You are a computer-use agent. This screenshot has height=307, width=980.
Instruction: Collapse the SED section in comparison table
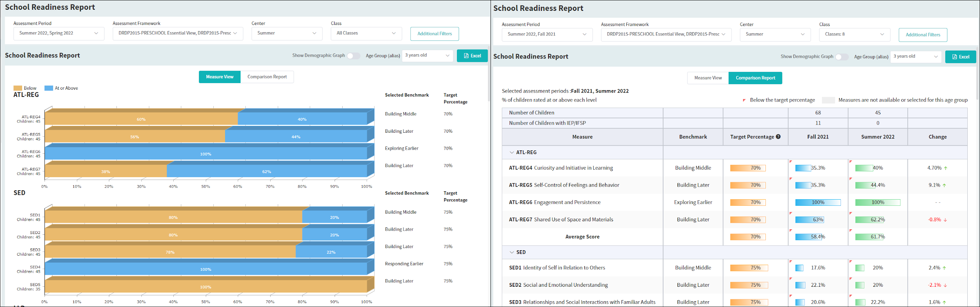coord(512,253)
